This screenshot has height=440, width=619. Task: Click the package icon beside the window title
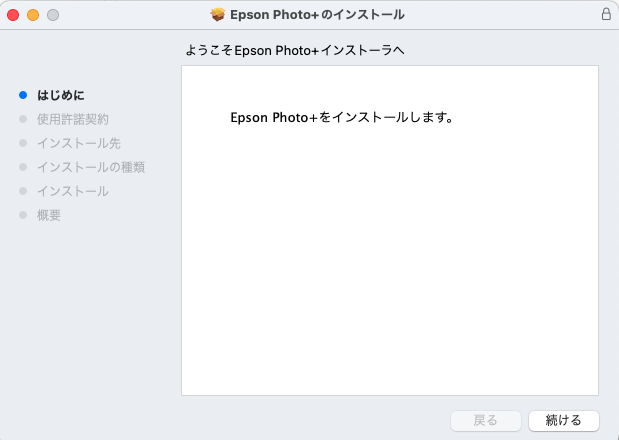pos(218,15)
